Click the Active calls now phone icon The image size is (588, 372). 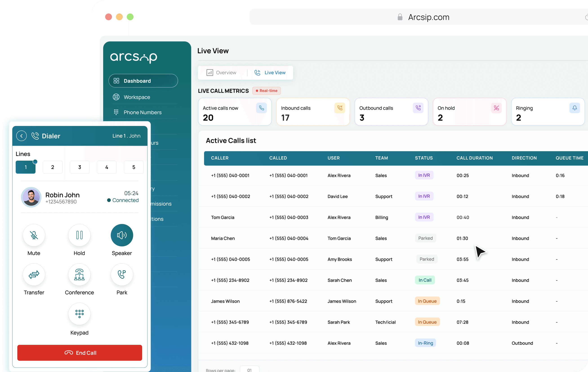coord(262,108)
